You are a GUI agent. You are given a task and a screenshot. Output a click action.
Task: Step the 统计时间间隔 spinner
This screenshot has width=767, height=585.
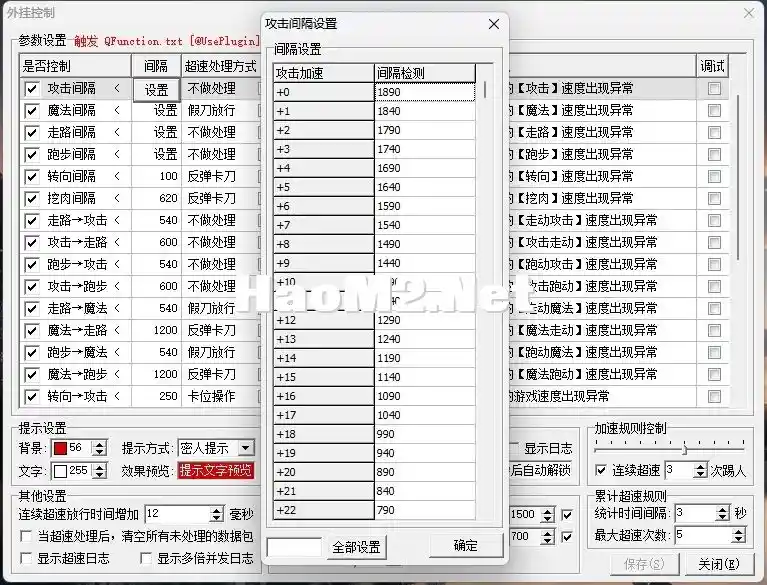[722, 513]
